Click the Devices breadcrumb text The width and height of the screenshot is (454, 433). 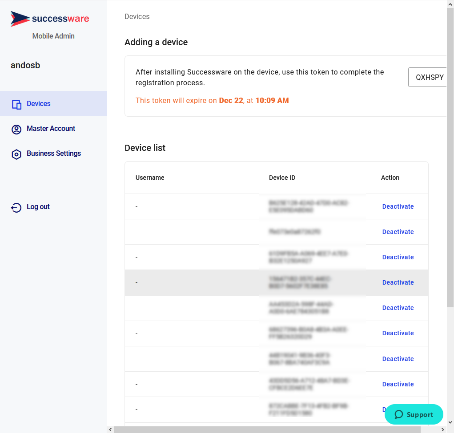tap(137, 16)
